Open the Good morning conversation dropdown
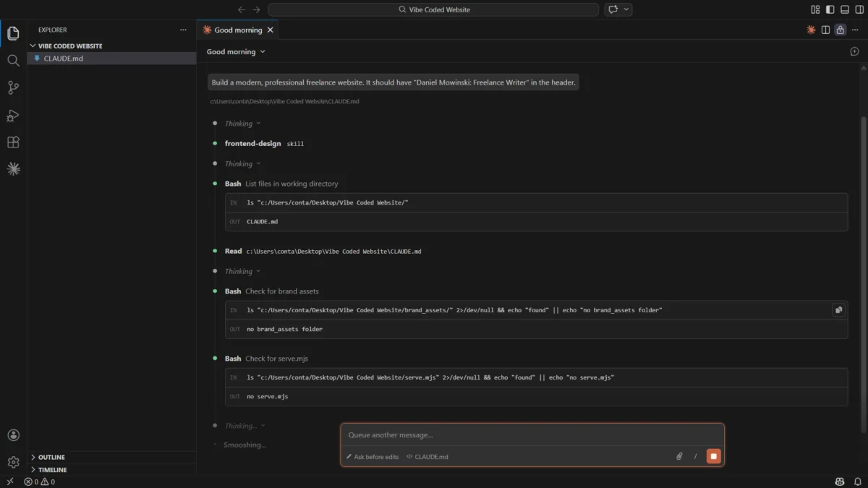868x488 pixels. pyautogui.click(x=236, y=51)
